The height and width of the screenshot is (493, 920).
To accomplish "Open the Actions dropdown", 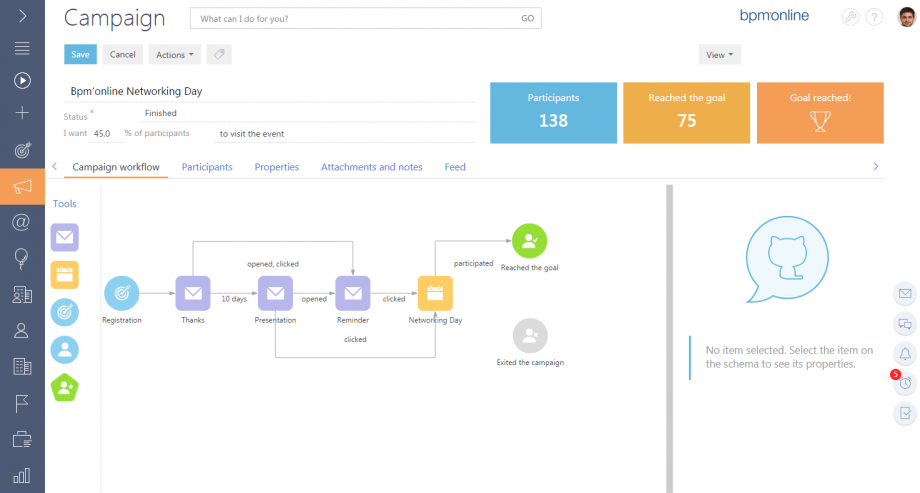I will (x=174, y=55).
